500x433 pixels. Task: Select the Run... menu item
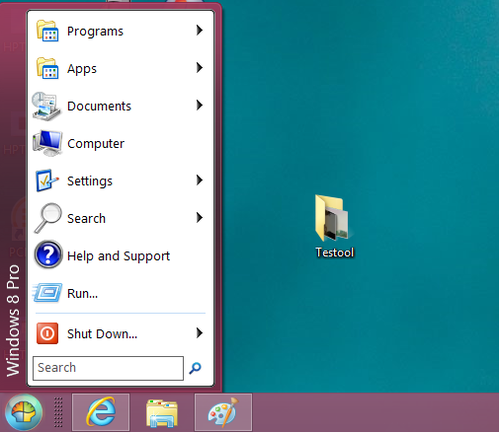[x=121, y=293]
